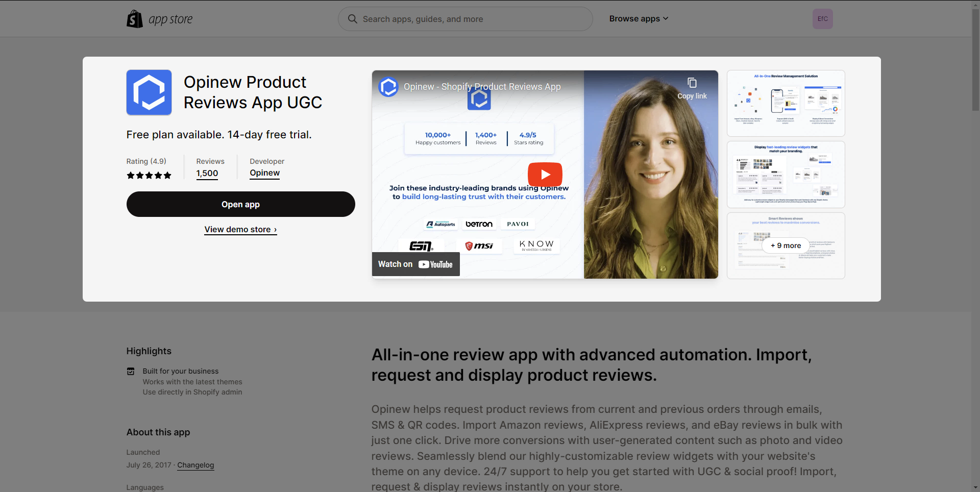
Task: Click the Shopify app store logo
Action: coord(159,19)
